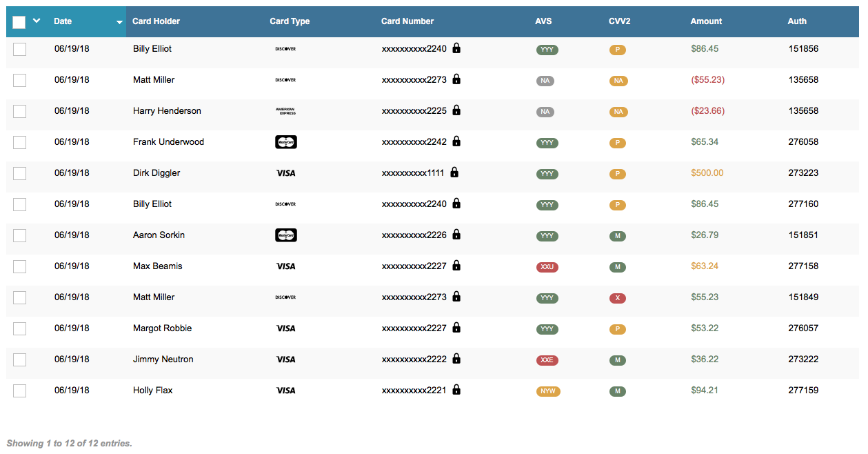Click the Visa icon on Dirk Diggler's row
The height and width of the screenshot is (454, 868).
[285, 173]
